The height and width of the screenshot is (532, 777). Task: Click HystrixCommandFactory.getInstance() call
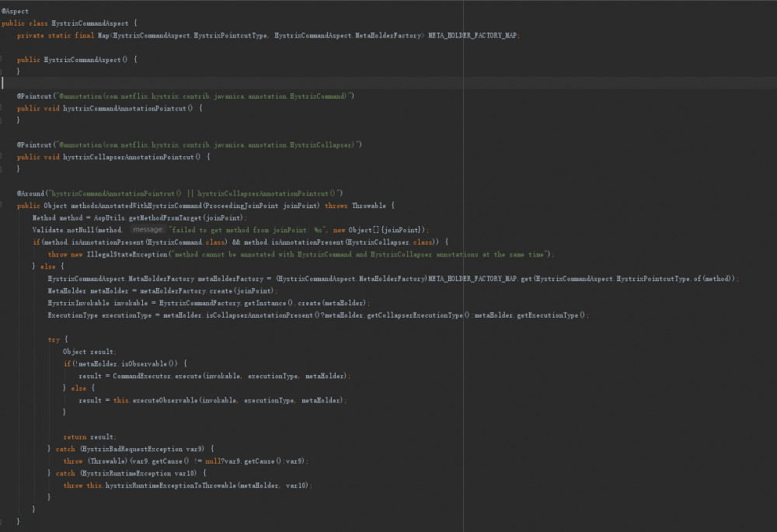(226, 303)
